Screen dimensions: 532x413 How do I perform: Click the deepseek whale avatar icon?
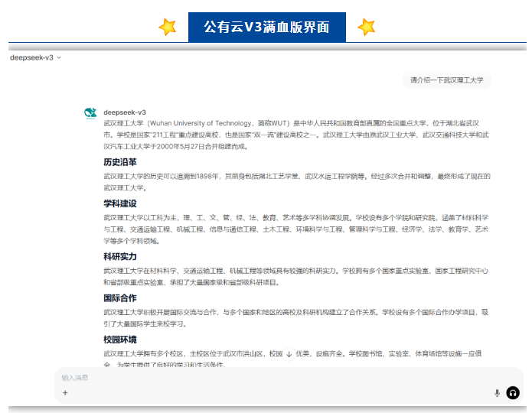click(90, 113)
